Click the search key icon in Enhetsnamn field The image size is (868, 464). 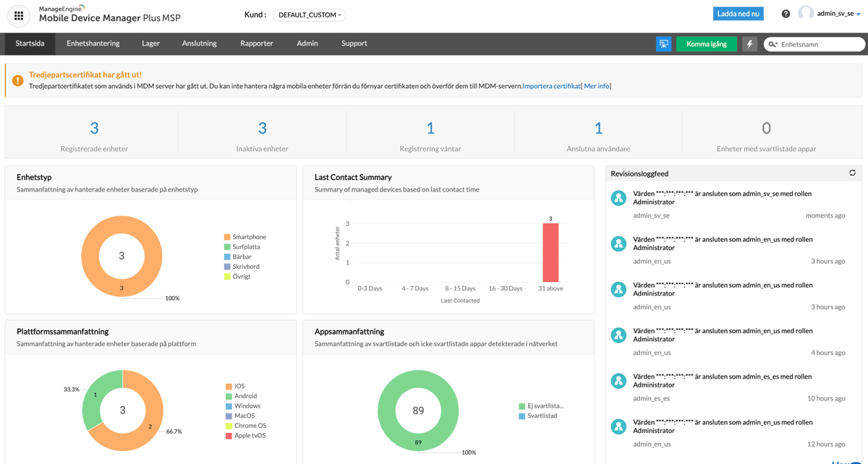(x=773, y=44)
